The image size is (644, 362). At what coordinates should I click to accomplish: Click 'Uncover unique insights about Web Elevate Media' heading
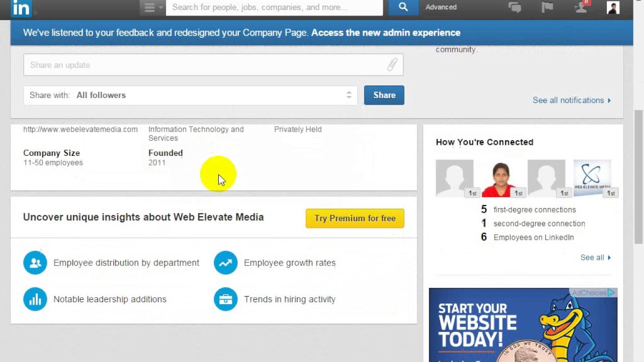coord(143,217)
